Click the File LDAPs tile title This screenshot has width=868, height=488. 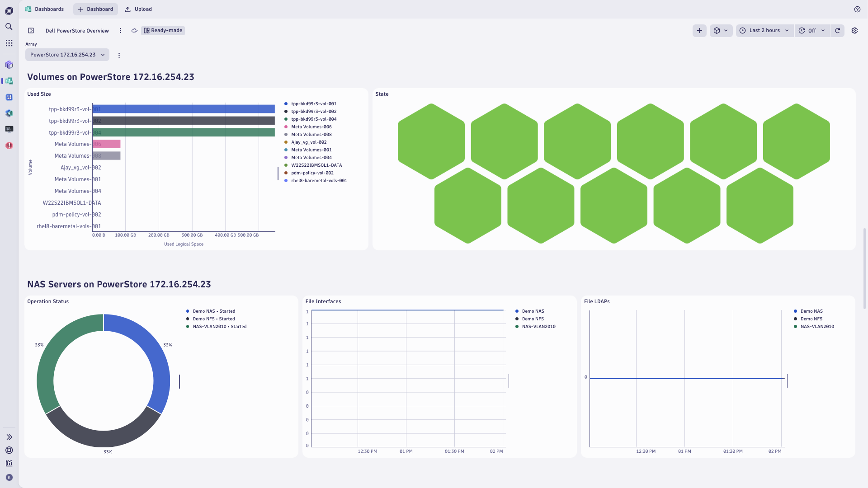(x=597, y=301)
